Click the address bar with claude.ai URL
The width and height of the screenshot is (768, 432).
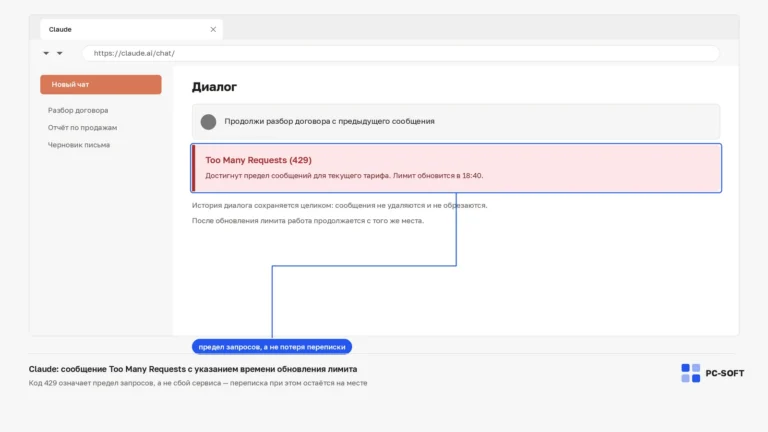tap(401, 53)
